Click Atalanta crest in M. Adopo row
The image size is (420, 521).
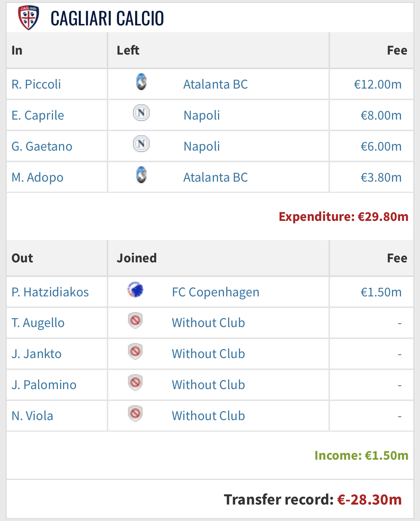pos(141,175)
